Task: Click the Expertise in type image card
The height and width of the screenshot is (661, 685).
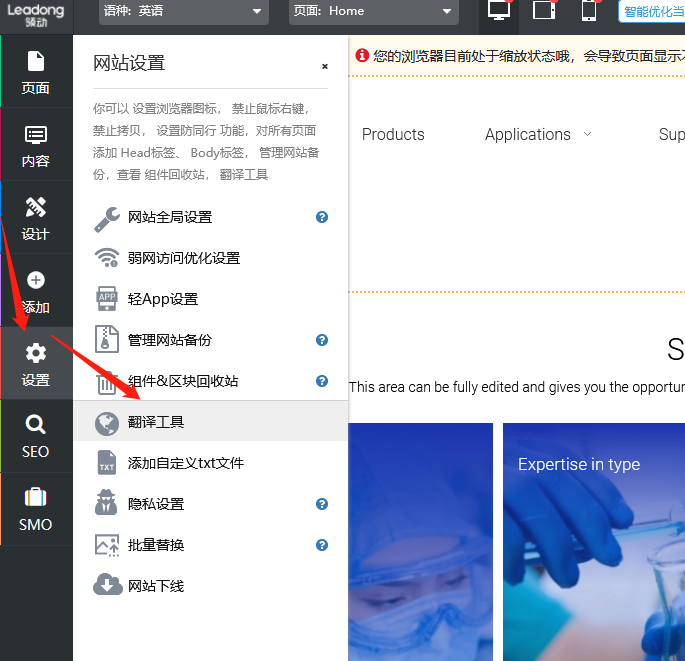Action: tap(594, 542)
